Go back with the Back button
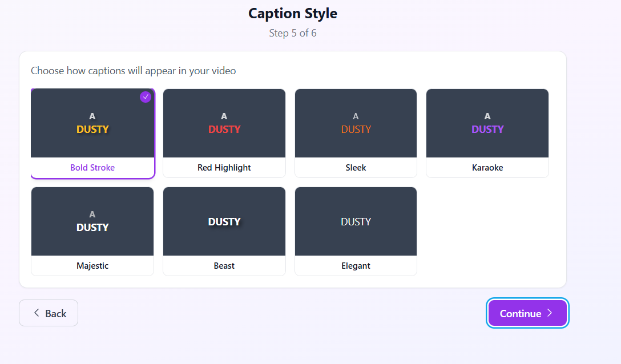The image size is (621, 364). (x=49, y=313)
